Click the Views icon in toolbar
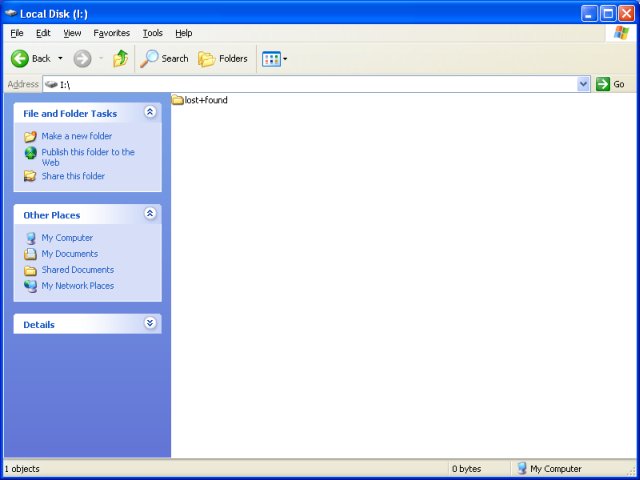The width and height of the screenshot is (640, 480). 271,59
